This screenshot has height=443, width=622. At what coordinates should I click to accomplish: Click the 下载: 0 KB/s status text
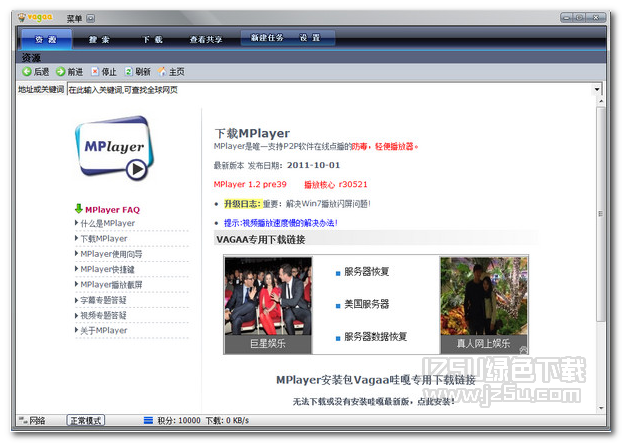click(227, 420)
